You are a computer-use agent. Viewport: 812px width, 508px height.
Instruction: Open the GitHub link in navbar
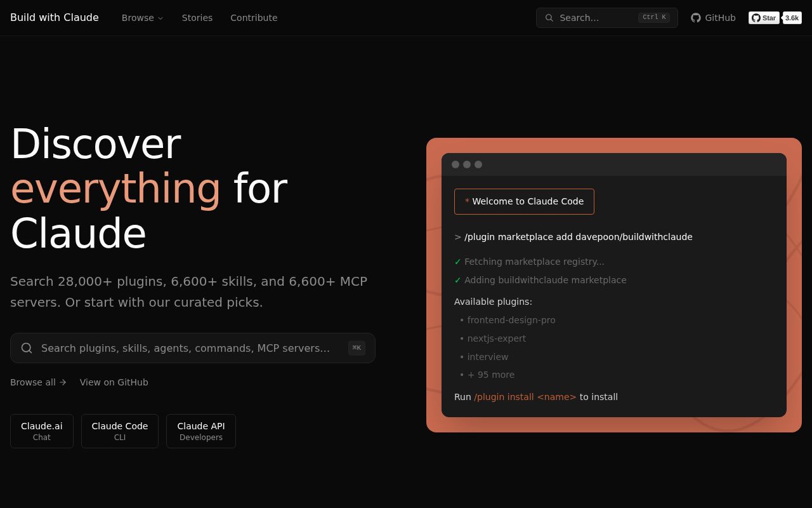(713, 18)
